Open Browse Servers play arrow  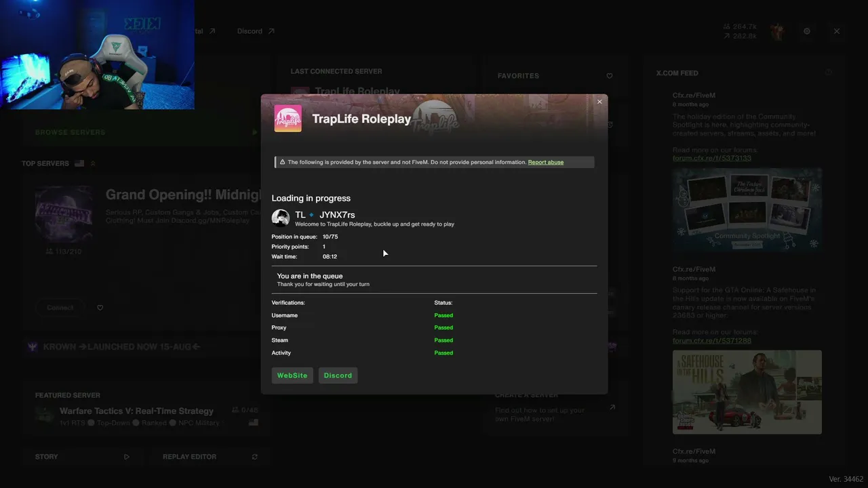coord(255,133)
